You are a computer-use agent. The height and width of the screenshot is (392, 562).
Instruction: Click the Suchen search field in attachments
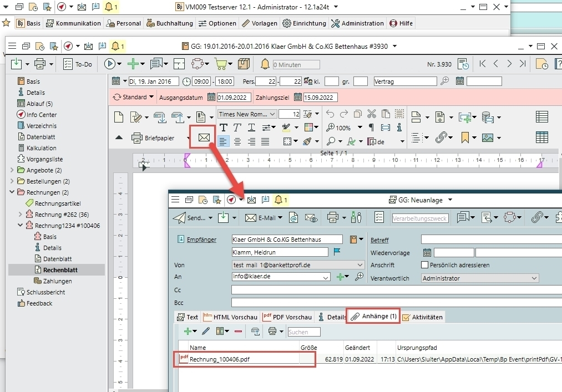pos(304,332)
